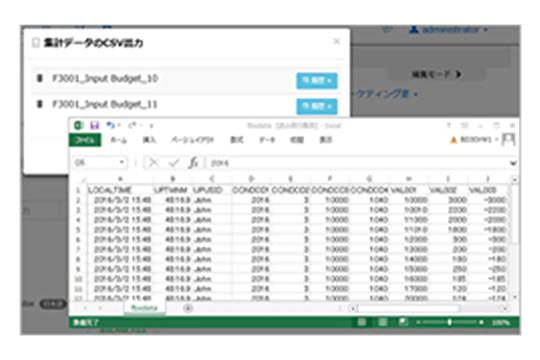Select column D header
Screen dimensions: 540x360
coord(251,179)
